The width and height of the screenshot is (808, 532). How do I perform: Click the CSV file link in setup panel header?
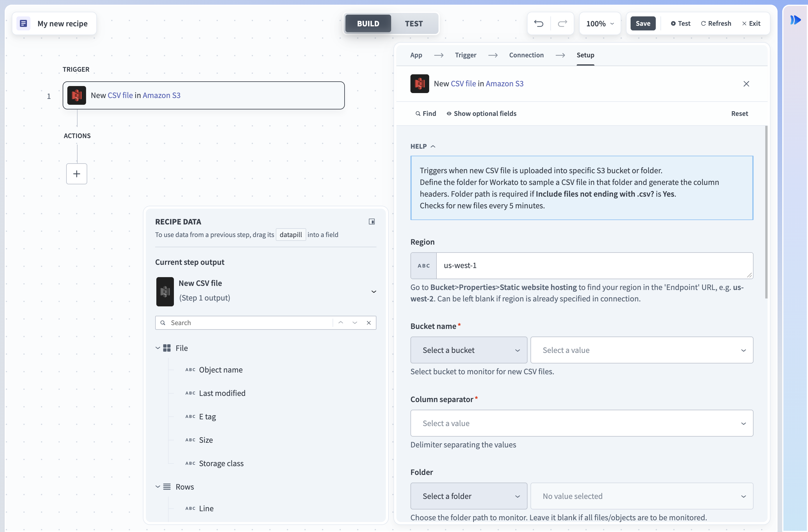tap(463, 83)
